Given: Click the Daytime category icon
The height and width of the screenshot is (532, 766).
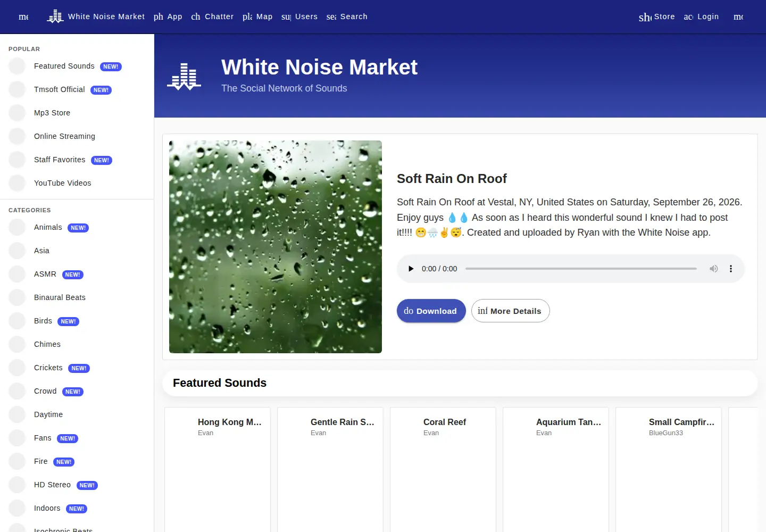Looking at the screenshot, I should pos(17,414).
